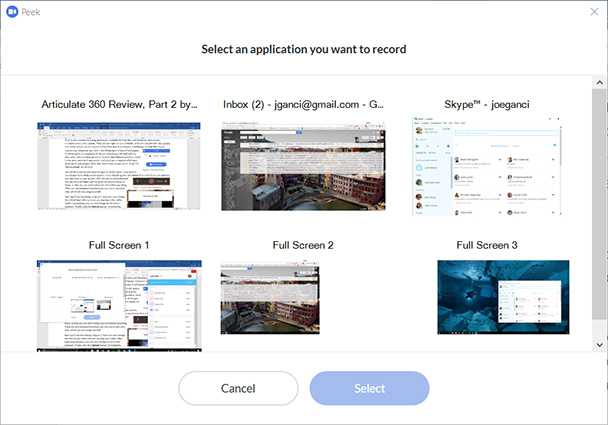The height and width of the screenshot is (425, 608).
Task: Click the 'Full Screen 2' label text
Action: click(x=302, y=245)
